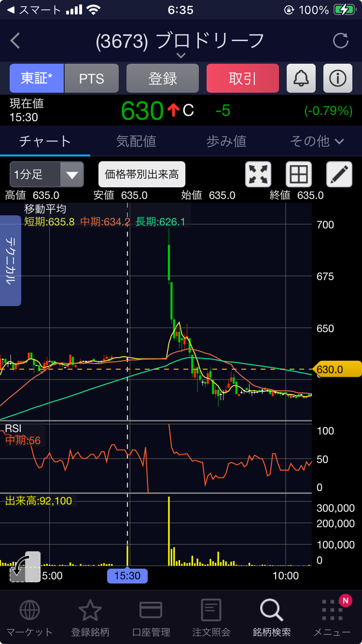Open the 1分足 timeframe dropdown
This screenshot has width=362, height=644.
[x=47, y=174]
